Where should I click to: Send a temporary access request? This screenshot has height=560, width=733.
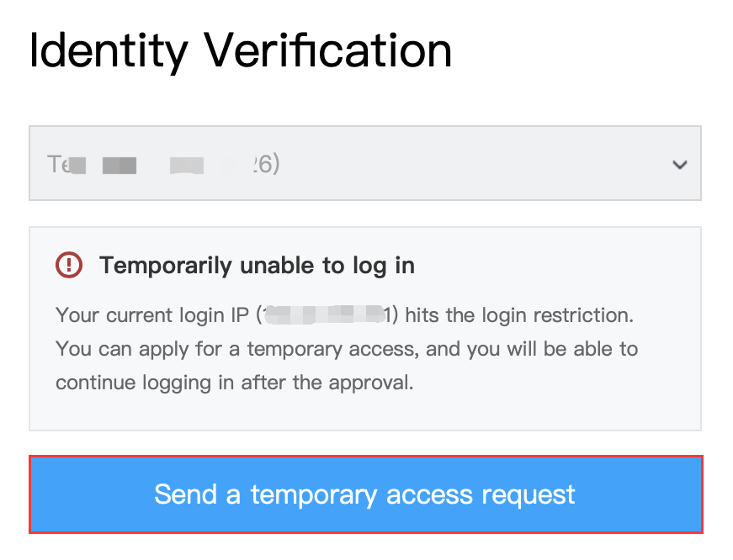pyautogui.click(x=365, y=494)
